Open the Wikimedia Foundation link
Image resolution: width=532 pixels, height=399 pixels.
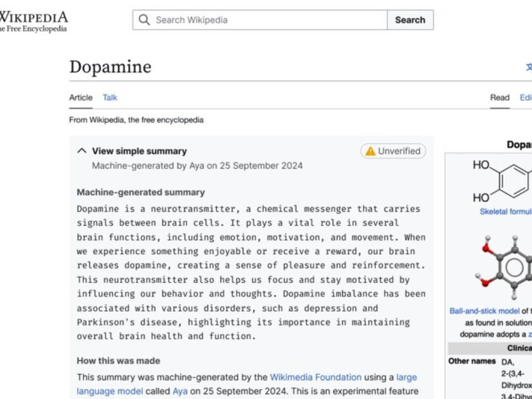point(316,377)
